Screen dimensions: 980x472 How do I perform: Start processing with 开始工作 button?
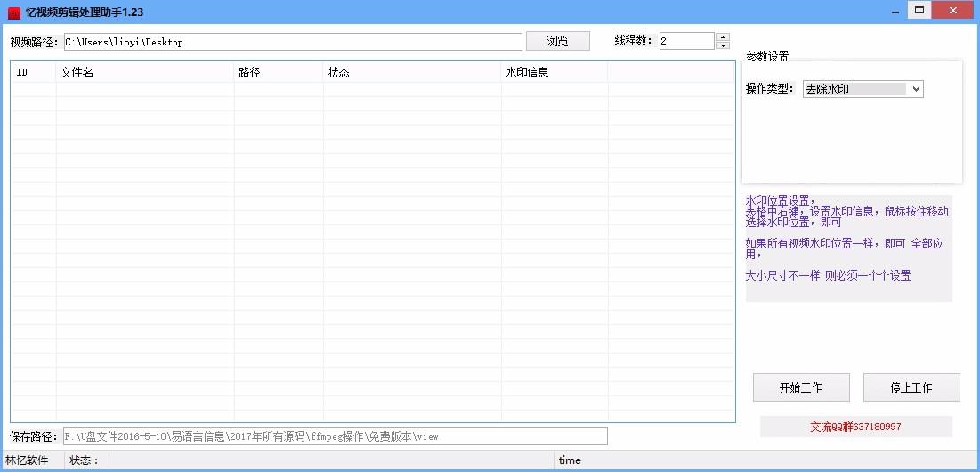click(800, 387)
